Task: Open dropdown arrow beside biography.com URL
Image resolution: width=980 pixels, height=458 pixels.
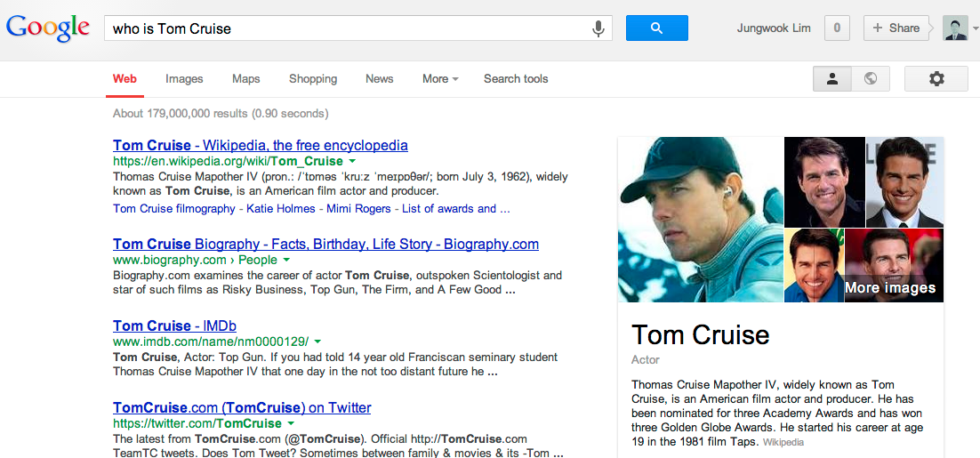Action: (286, 261)
